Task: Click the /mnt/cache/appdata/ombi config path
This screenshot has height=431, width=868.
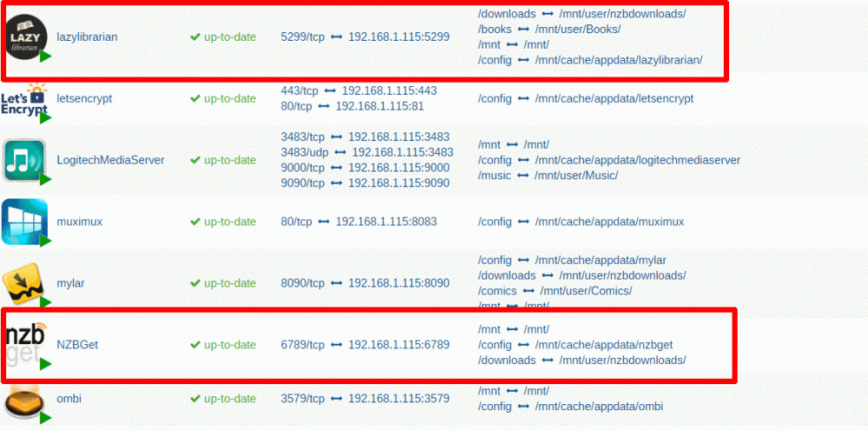Action: coord(599,406)
